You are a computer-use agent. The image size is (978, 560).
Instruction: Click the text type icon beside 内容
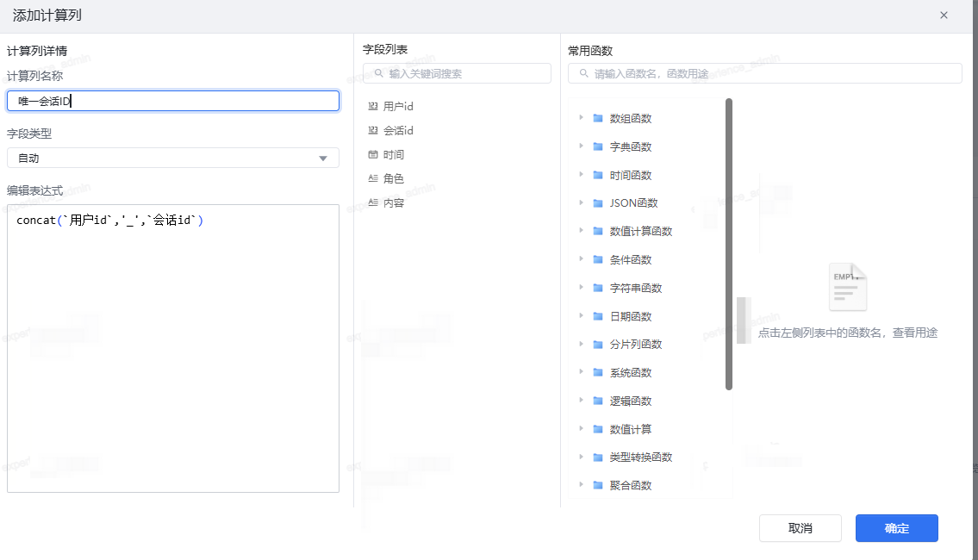point(373,203)
